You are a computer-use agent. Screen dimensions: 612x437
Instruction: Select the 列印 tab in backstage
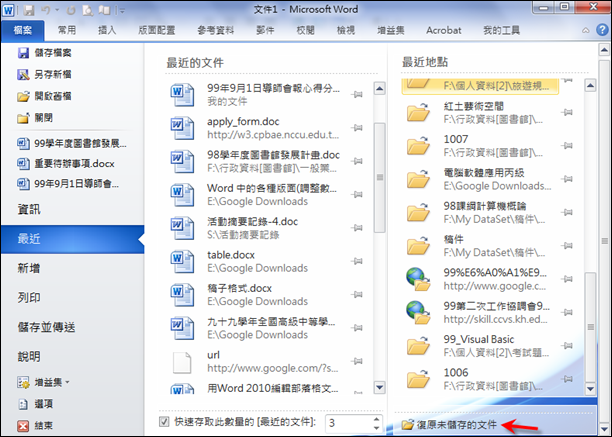tap(73, 298)
